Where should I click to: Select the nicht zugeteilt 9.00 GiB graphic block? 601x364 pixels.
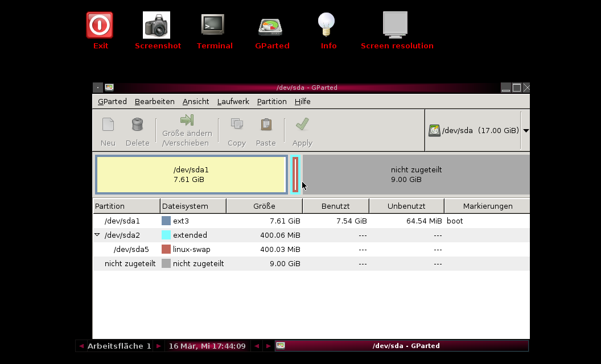pos(416,175)
